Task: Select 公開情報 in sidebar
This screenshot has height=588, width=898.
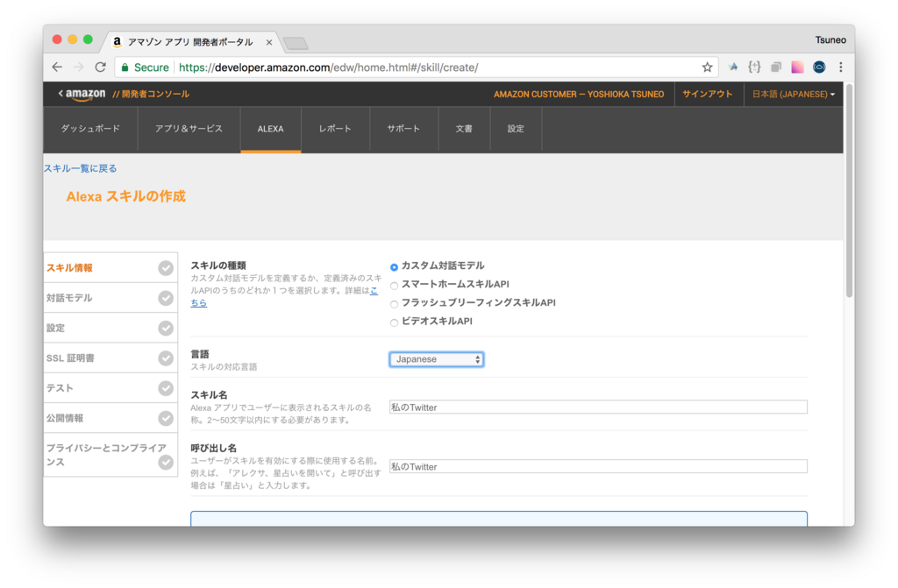Action: pyautogui.click(x=110, y=418)
